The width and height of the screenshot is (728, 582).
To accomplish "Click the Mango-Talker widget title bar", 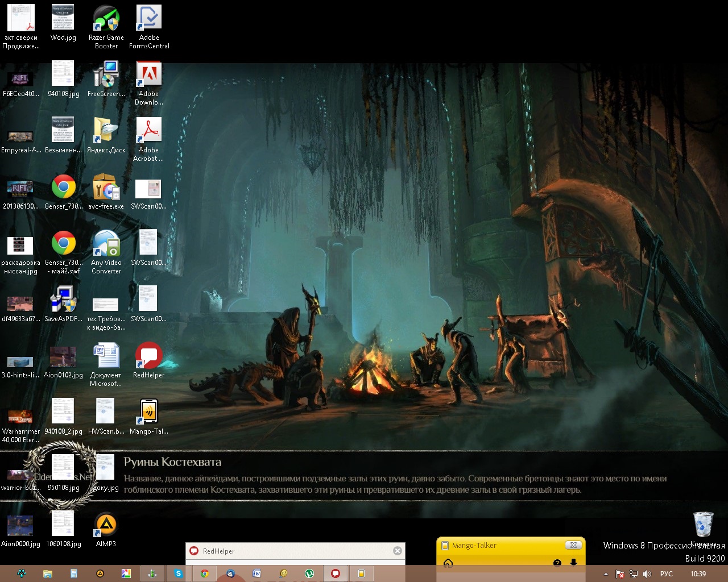I will point(511,545).
